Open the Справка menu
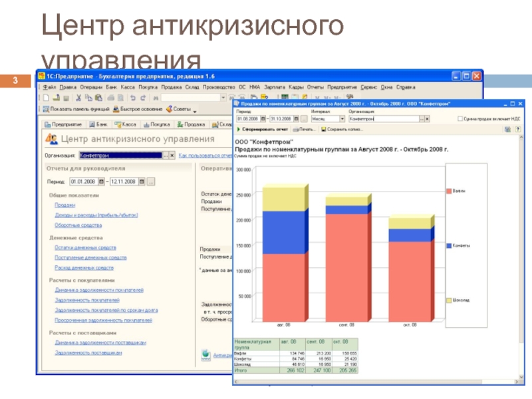Screen dimensions: 532x399 [406, 87]
